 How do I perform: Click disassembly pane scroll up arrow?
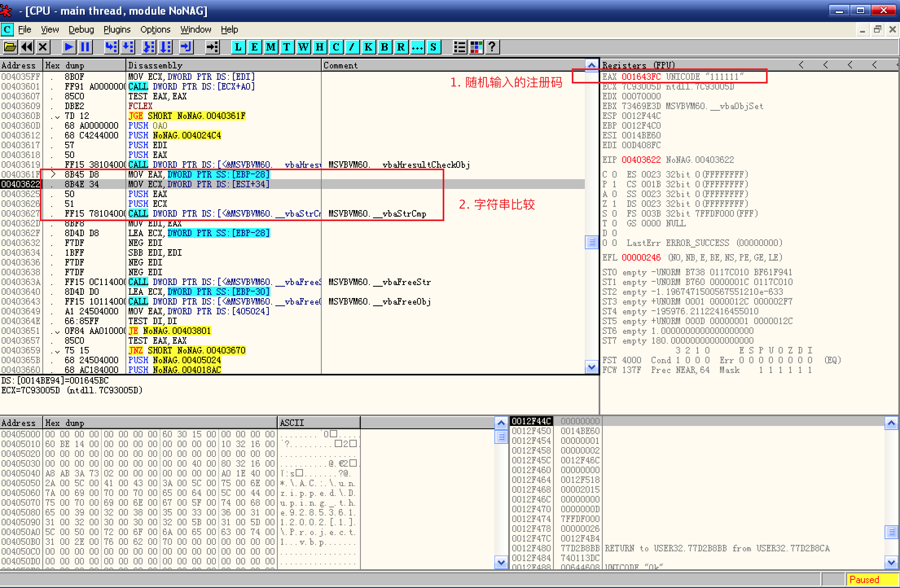tap(591, 65)
